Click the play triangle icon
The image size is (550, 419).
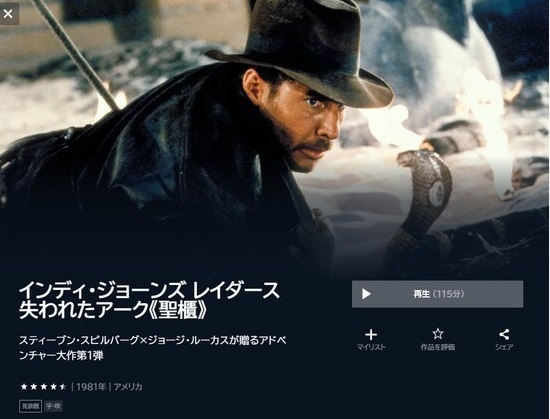[366, 294]
